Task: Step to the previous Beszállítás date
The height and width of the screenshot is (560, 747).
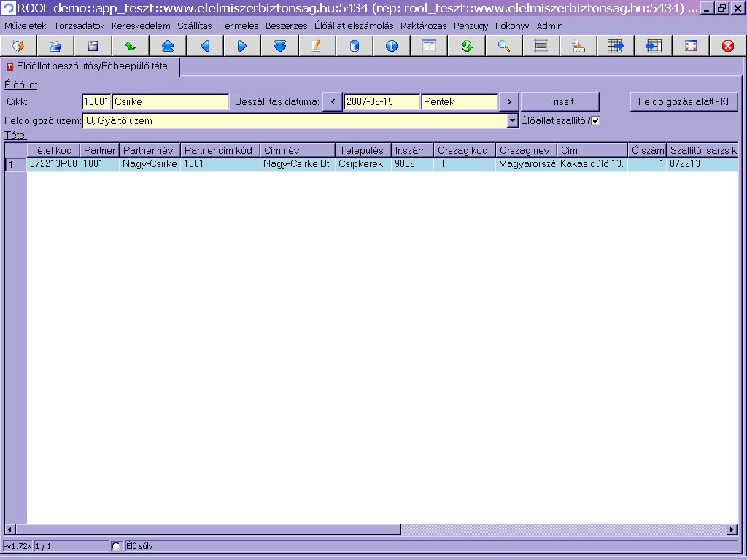Action: [x=333, y=101]
